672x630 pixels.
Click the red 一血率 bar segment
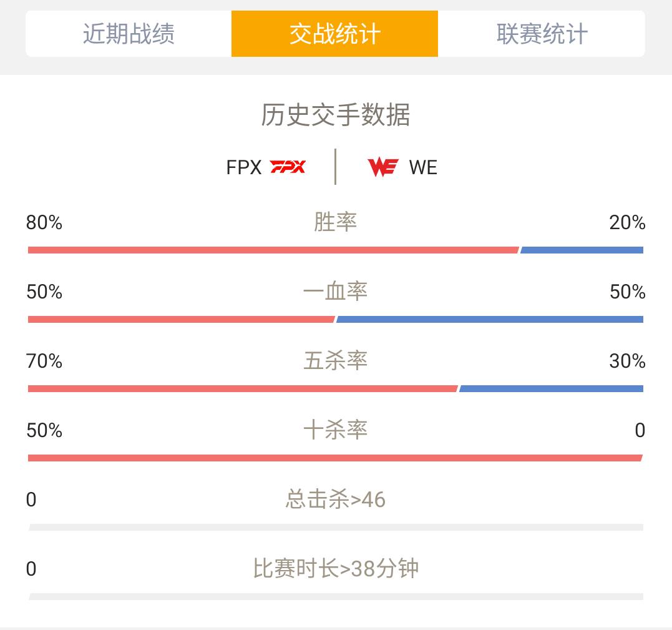182,320
